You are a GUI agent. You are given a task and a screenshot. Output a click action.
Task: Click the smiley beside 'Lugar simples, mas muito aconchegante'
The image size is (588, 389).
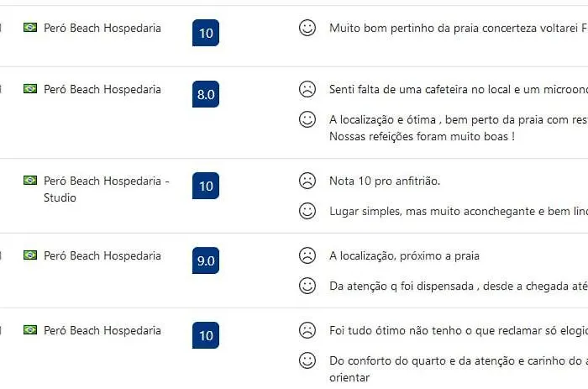[307, 211]
